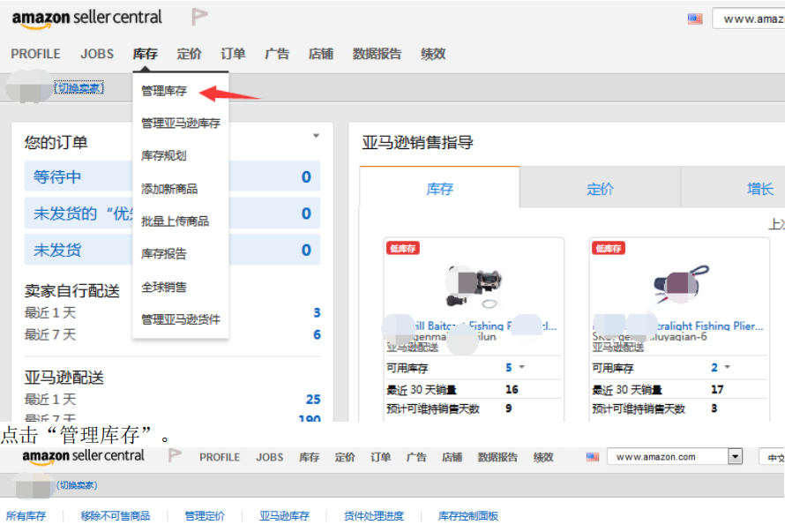
Task: Open the 库存控制面板 link
Action: (468, 516)
